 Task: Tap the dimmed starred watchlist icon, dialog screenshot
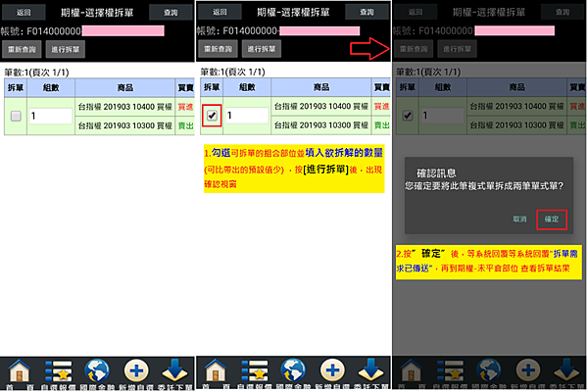[451, 371]
